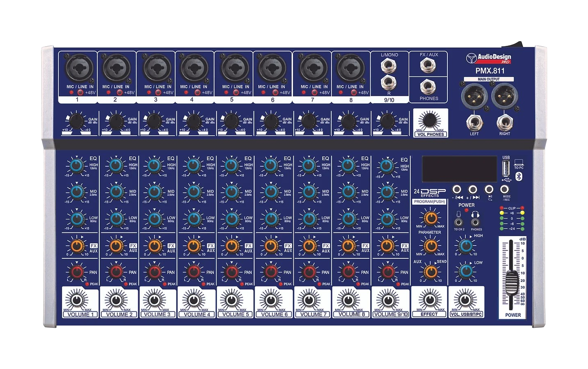Click the TO PC laptop icon
This screenshot has height=369, width=588.
tap(519, 163)
